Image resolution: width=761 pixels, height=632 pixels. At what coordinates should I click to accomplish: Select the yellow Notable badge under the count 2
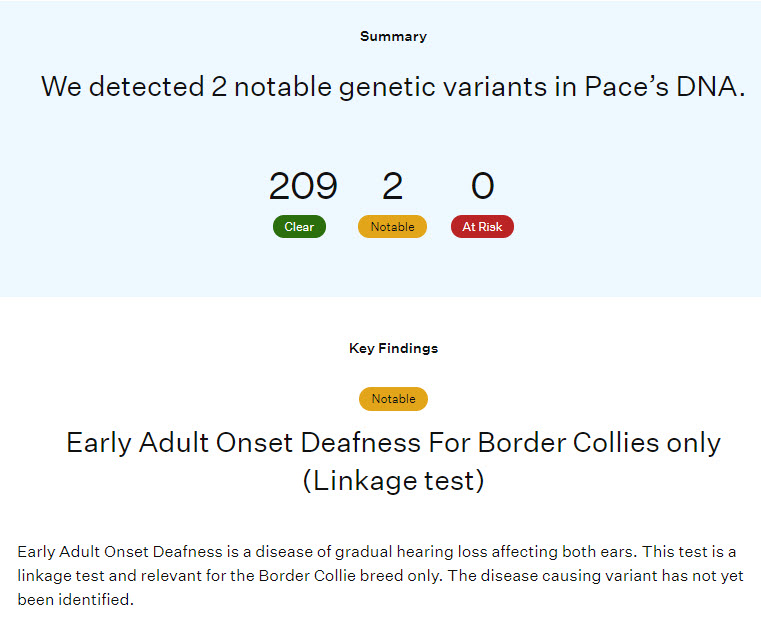click(x=392, y=227)
